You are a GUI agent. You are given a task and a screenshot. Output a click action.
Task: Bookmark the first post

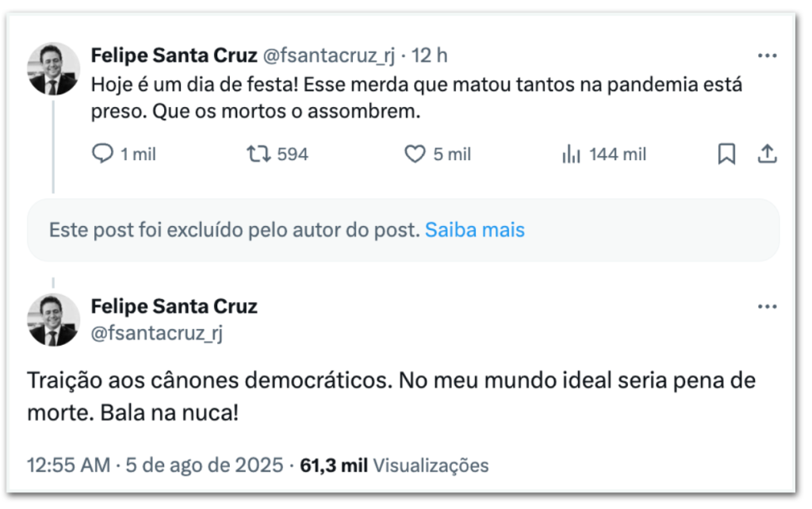(726, 154)
